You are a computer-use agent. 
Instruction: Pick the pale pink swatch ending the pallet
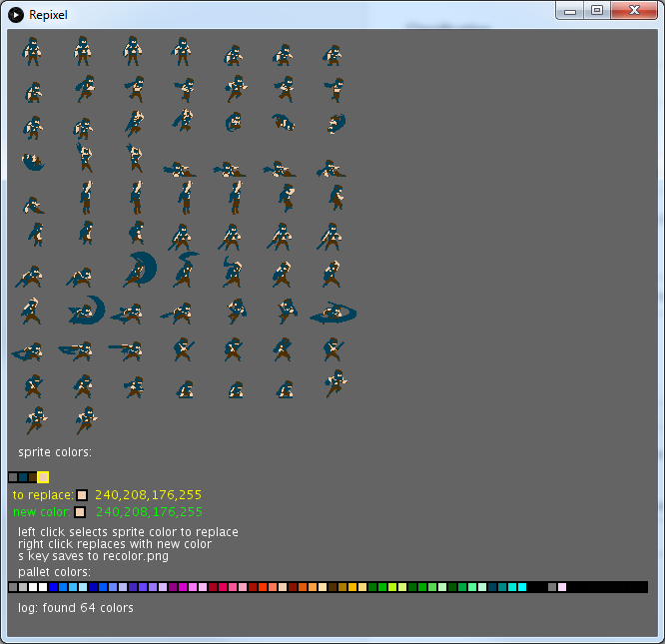click(x=562, y=587)
